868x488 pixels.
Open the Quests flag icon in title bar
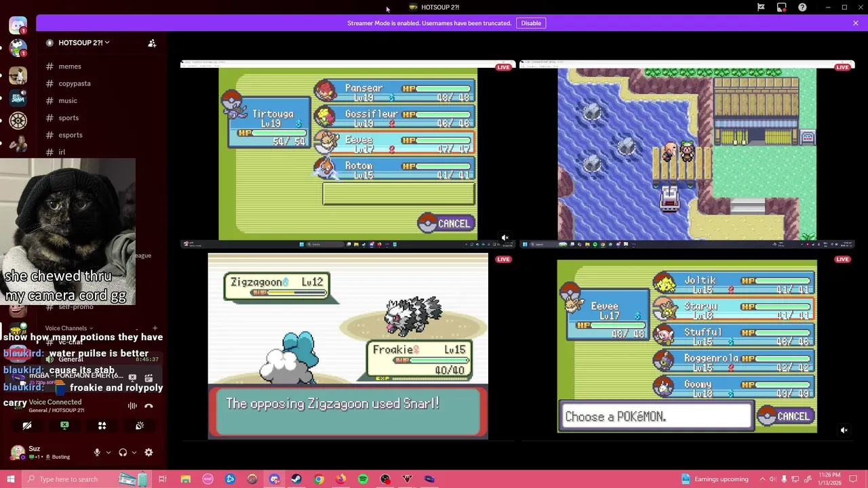pyautogui.click(x=761, y=7)
